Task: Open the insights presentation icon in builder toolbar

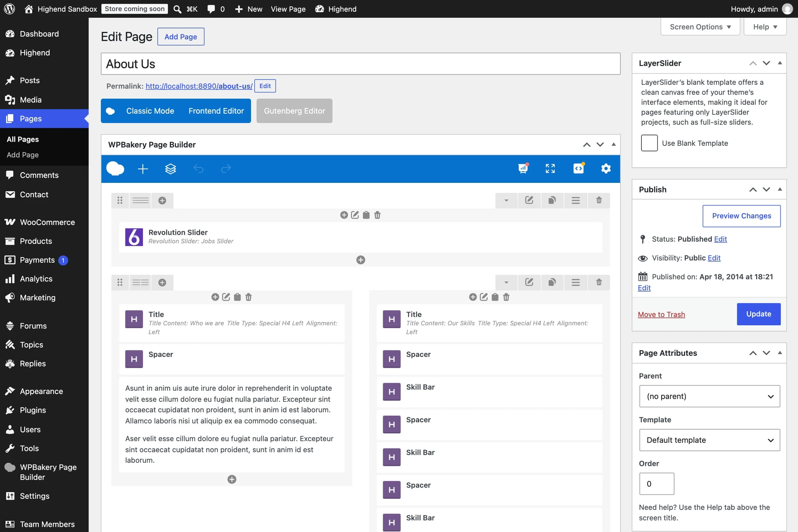Action: click(x=523, y=168)
